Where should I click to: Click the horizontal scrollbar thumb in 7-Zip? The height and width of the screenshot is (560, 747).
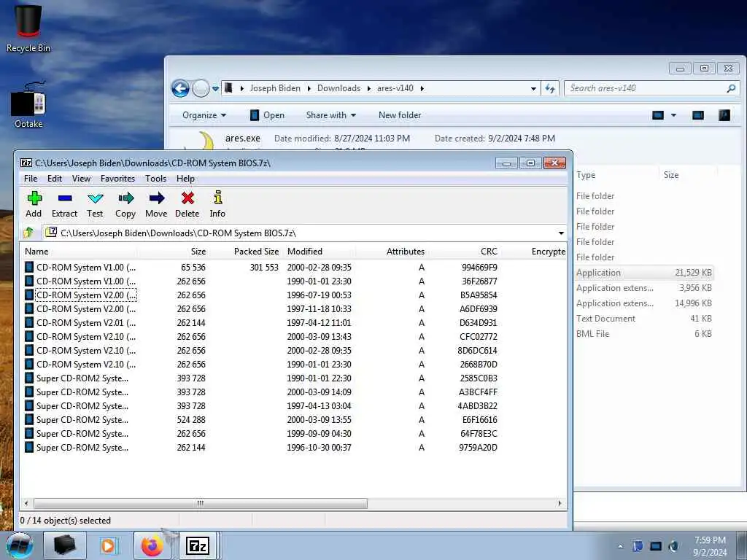tap(201, 503)
